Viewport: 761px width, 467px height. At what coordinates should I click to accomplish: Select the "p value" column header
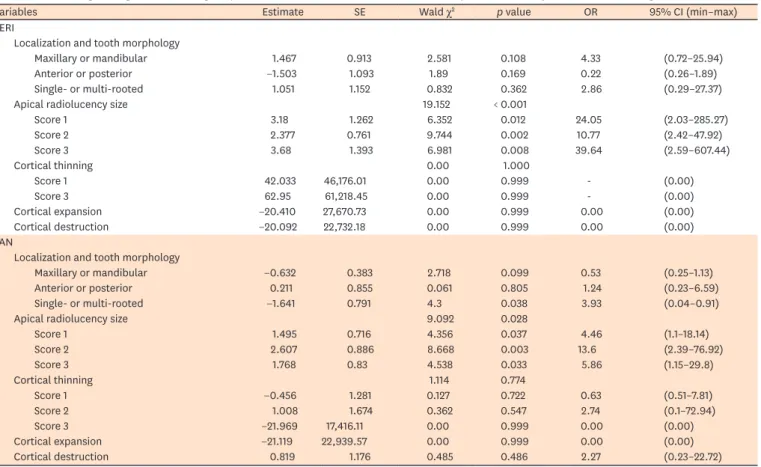click(x=513, y=12)
